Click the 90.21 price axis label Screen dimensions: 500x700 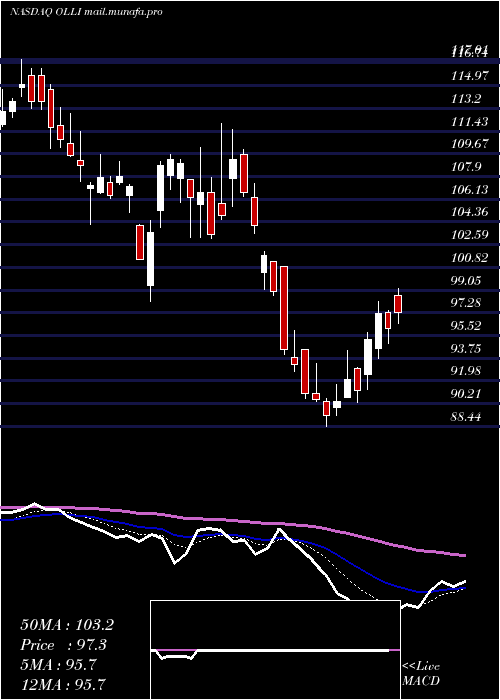click(466, 394)
